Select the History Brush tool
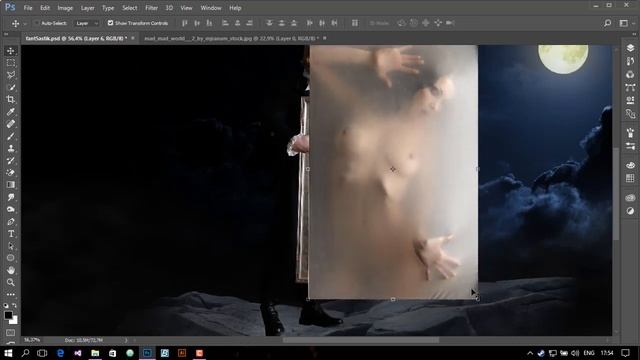This screenshot has width=640, height=360. 11,161
